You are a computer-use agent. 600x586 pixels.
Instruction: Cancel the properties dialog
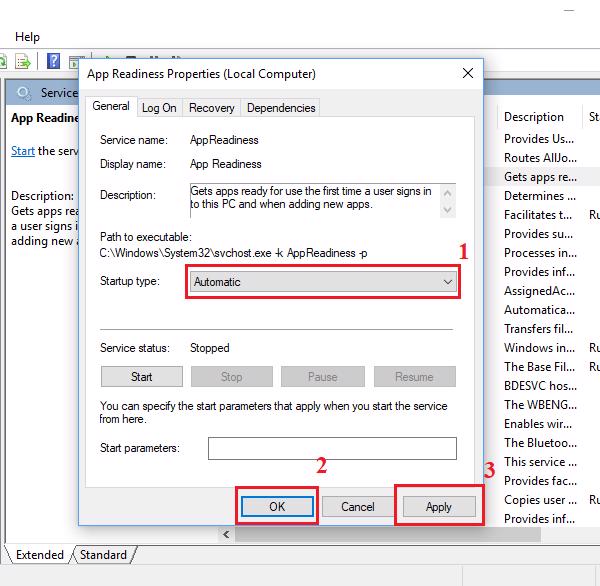pyautogui.click(x=358, y=507)
